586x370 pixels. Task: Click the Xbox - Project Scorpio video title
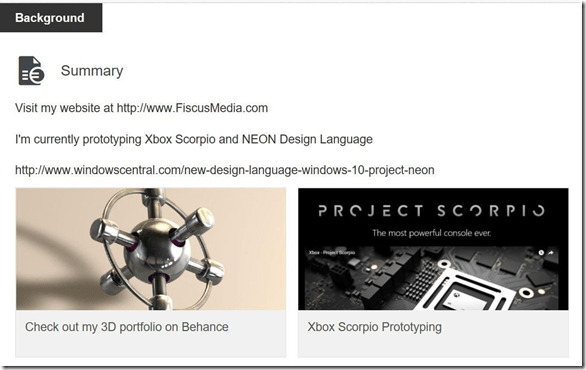pos(332,253)
